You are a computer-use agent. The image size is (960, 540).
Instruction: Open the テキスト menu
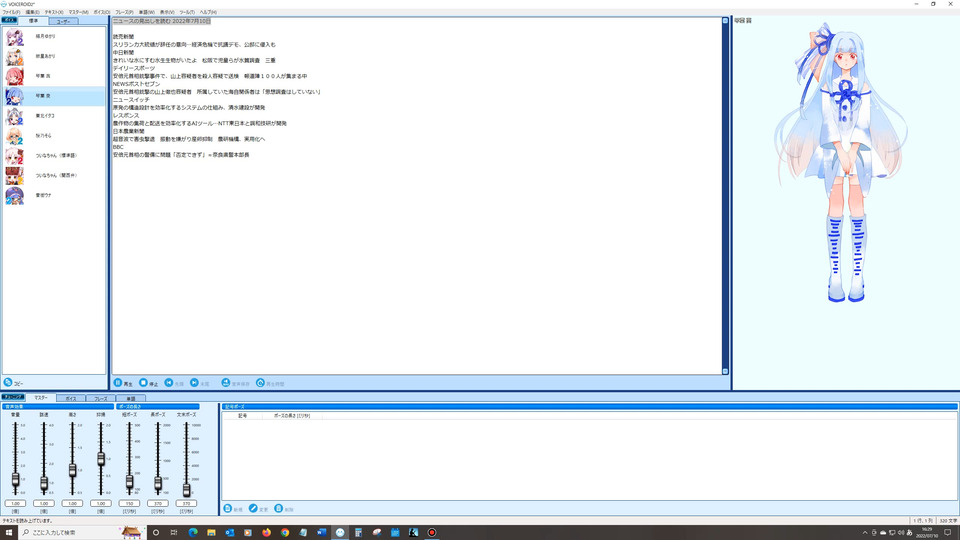coord(54,12)
